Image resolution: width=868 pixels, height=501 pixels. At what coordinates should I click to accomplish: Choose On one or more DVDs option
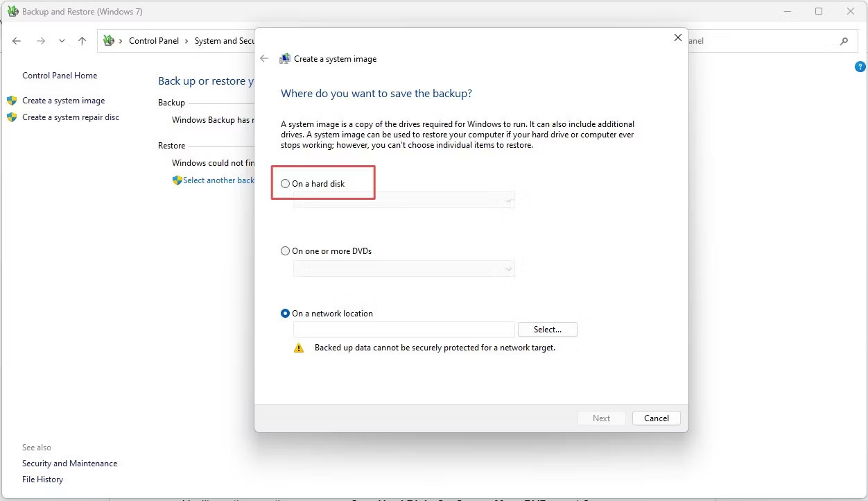point(286,251)
